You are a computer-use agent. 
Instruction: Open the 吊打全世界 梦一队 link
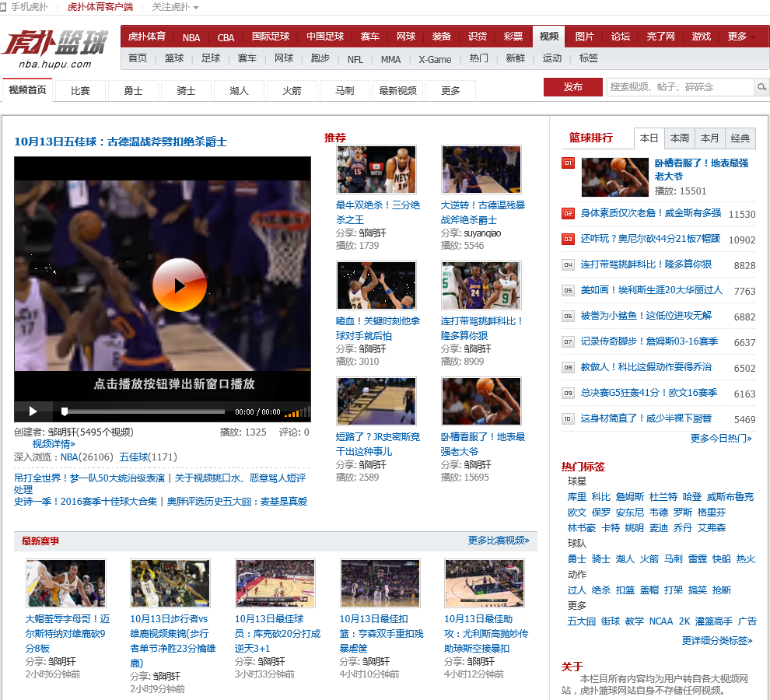tap(89, 478)
